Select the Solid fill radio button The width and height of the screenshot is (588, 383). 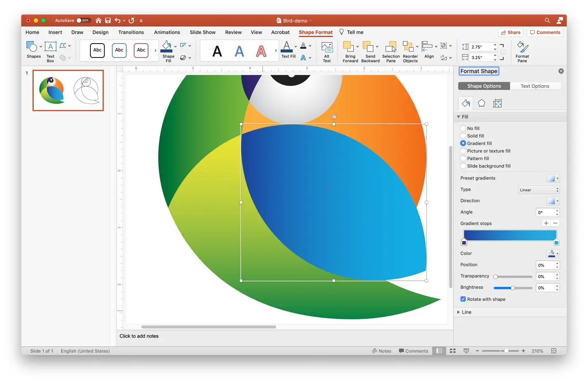point(463,136)
